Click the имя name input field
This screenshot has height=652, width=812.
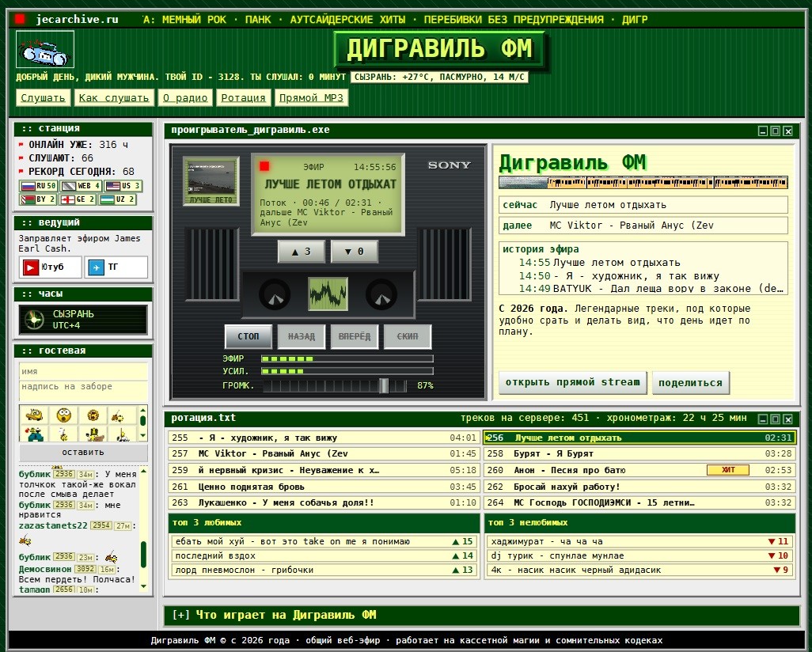click(83, 371)
